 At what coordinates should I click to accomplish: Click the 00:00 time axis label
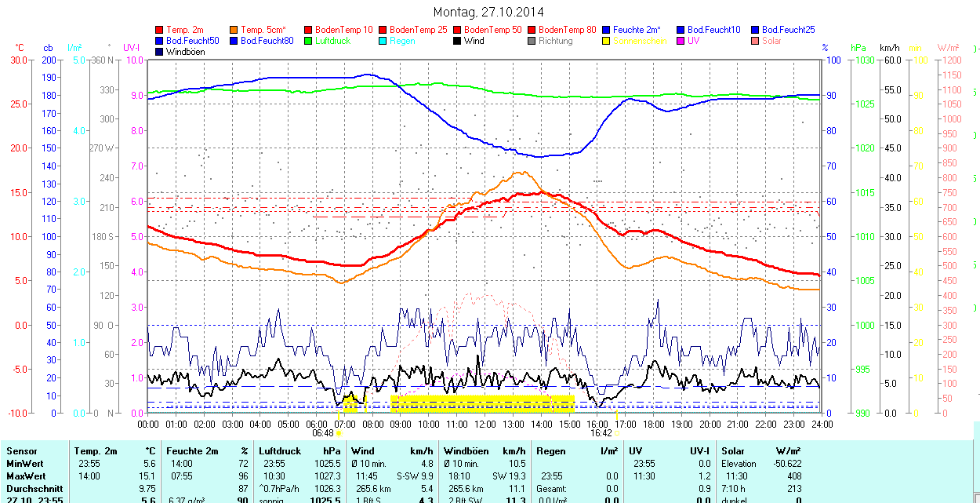[148, 424]
